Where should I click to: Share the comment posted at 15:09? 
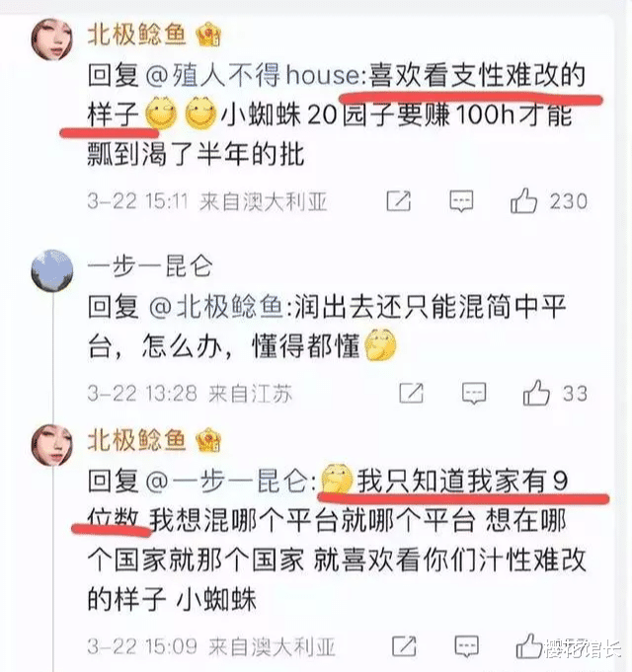404,646
